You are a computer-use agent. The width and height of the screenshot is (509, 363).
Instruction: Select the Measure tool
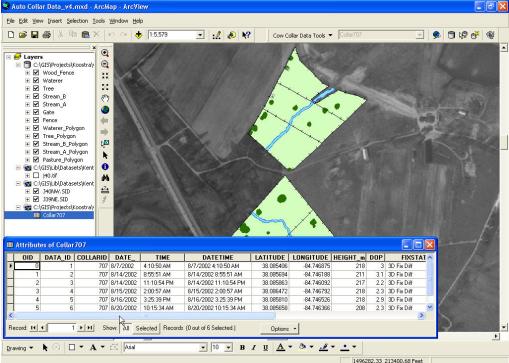point(105,190)
